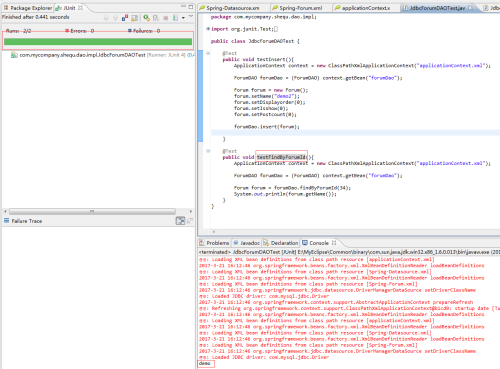Switch to the Problems tab
The height and width of the screenshot is (369, 500).
[214, 243]
